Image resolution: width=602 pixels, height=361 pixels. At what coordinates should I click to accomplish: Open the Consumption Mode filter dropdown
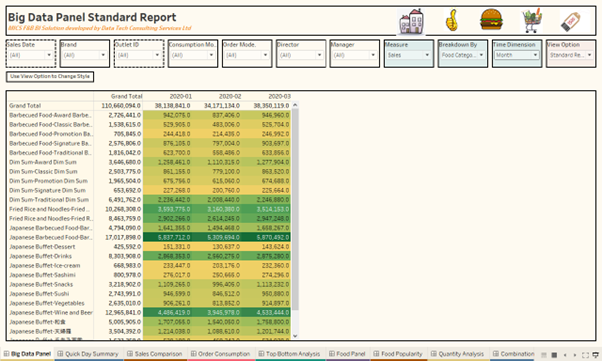point(193,55)
